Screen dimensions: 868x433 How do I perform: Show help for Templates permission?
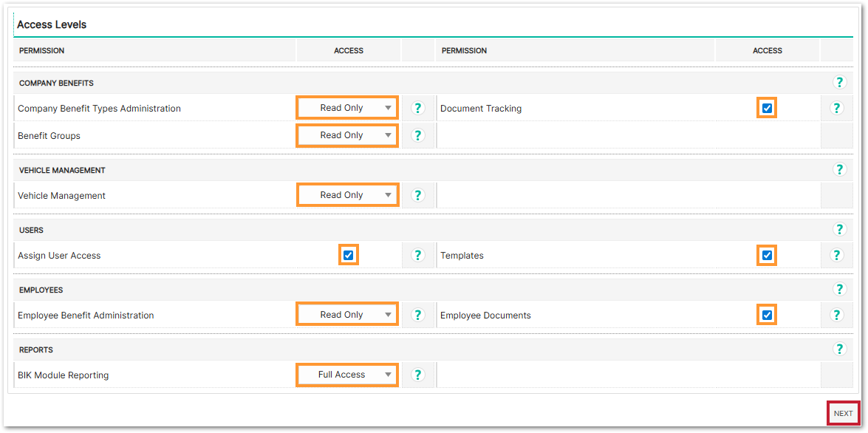(837, 256)
